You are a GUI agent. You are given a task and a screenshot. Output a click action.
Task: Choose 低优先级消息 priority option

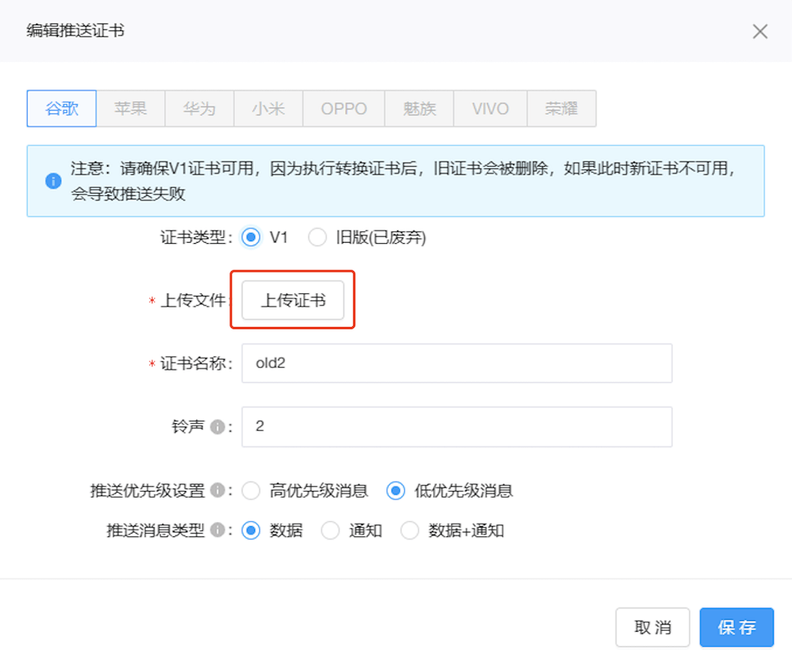(x=396, y=491)
